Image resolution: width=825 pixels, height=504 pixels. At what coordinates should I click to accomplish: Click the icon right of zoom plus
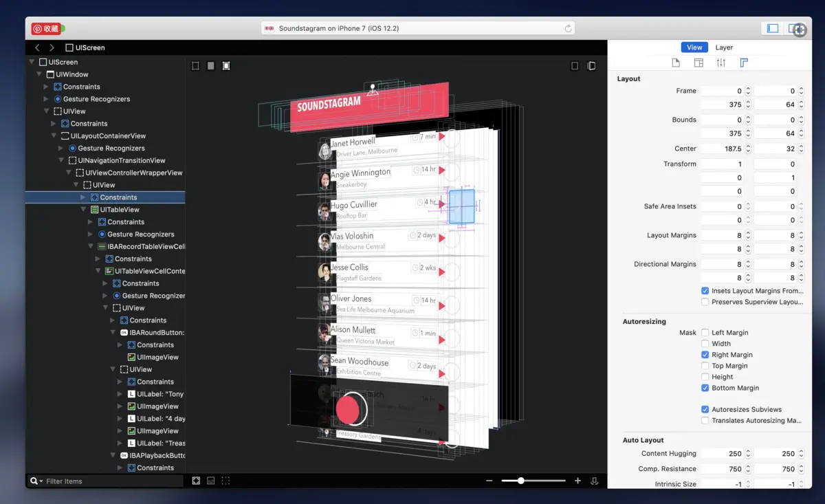tap(594, 481)
